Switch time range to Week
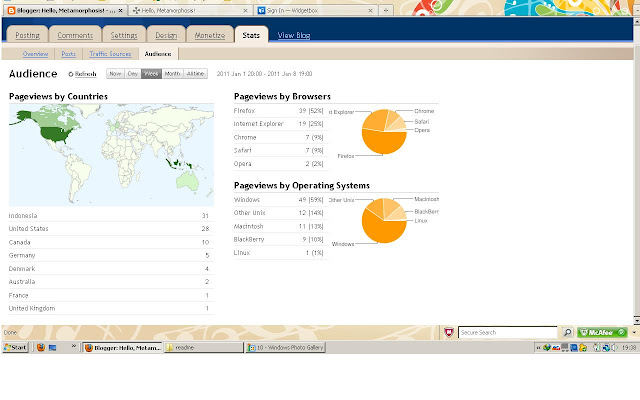The height and width of the screenshot is (400, 640). 151,73
